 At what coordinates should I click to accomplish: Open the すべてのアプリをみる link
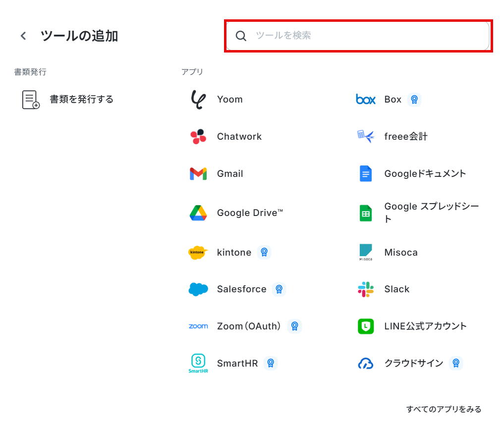coord(444,409)
